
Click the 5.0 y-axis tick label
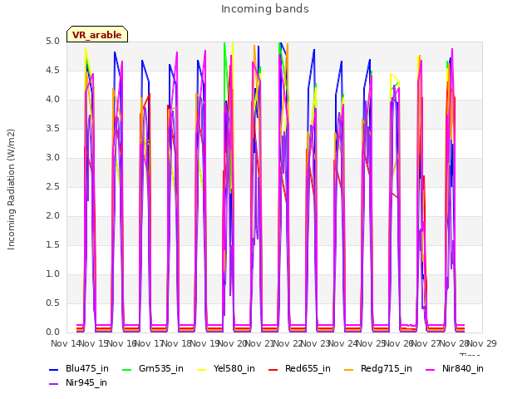[52, 42]
